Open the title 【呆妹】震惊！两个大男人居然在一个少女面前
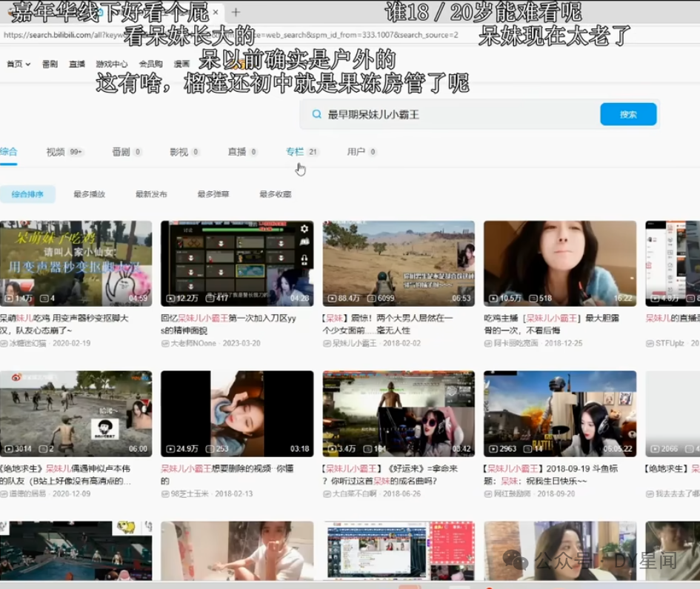The image size is (700, 589). tap(387, 325)
